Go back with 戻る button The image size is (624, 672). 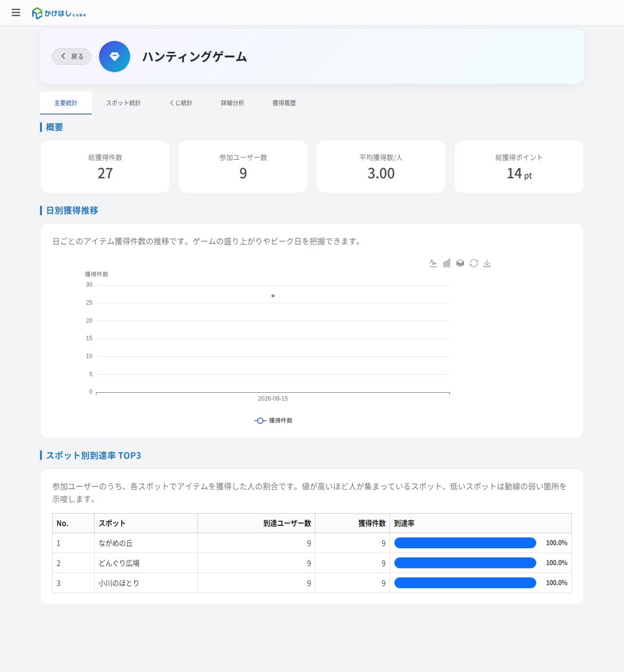coord(71,57)
